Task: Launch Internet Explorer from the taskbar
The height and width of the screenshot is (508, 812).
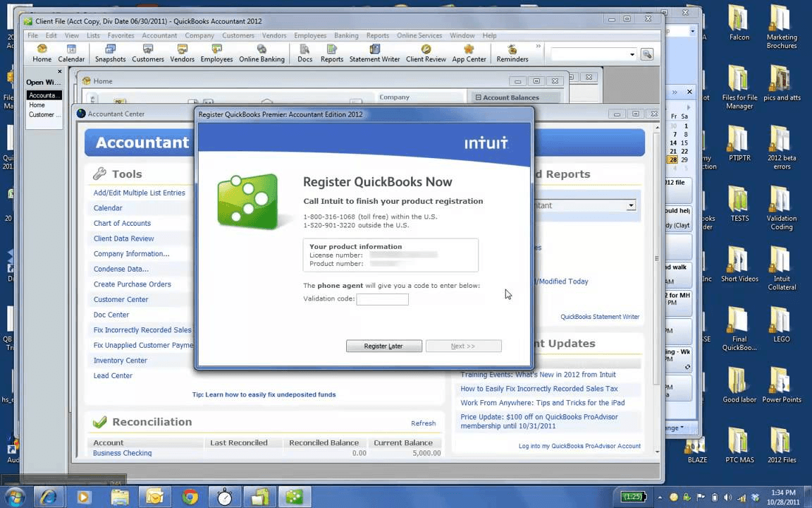Action: coord(49,497)
